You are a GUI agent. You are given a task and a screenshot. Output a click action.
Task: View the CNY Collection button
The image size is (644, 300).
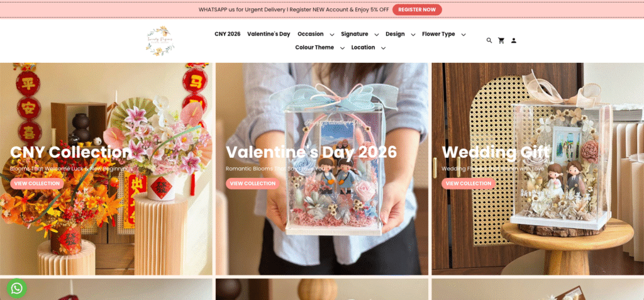(37, 183)
